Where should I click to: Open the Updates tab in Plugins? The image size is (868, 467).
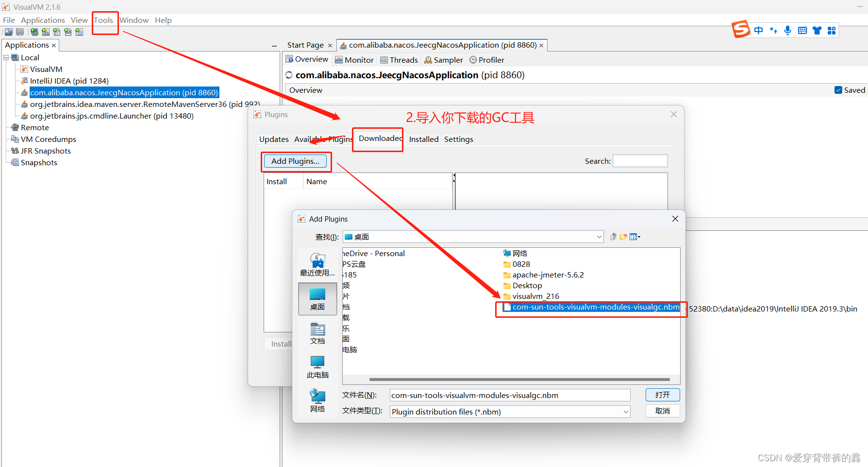coord(274,139)
